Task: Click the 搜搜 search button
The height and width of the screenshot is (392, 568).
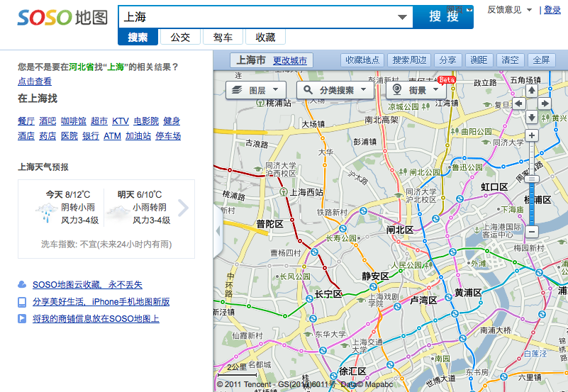Action: click(444, 16)
